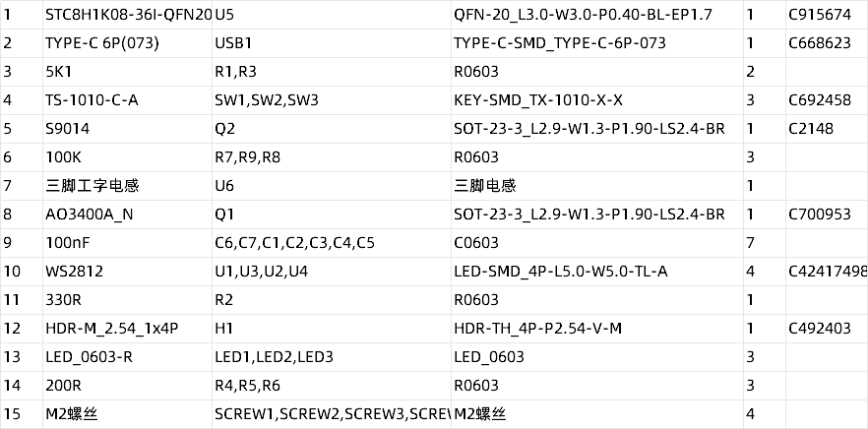
Task: Click the QFN-20_L3.0-W3.0-P0.40-BL-EP1.7 footprint cell
Action: 597,15
